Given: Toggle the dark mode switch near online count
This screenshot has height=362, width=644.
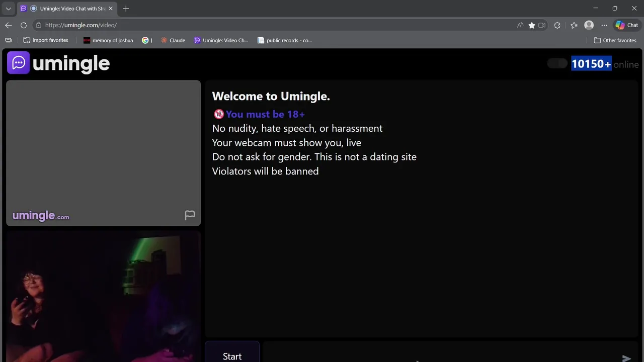Looking at the screenshot, I should (x=557, y=63).
